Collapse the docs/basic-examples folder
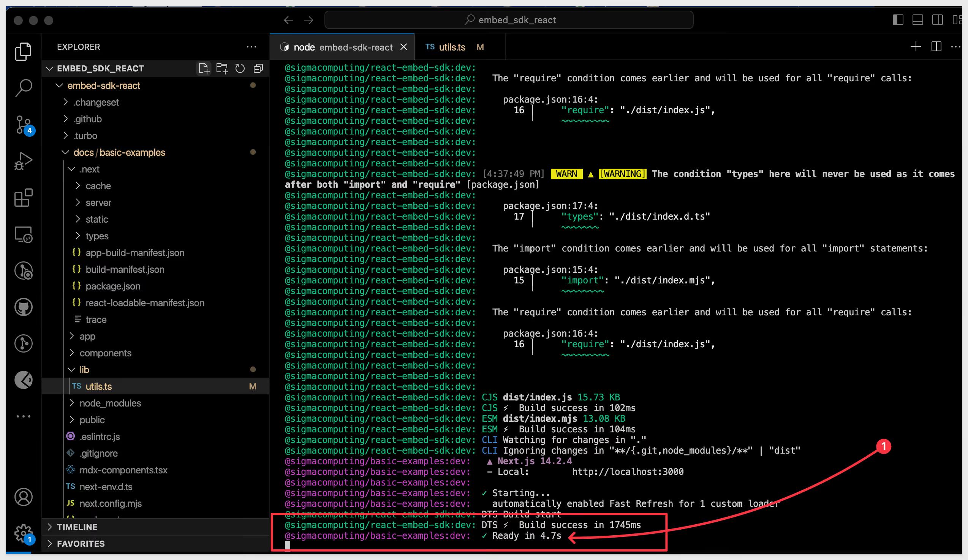Image resolution: width=968 pixels, height=560 pixels. point(155,152)
